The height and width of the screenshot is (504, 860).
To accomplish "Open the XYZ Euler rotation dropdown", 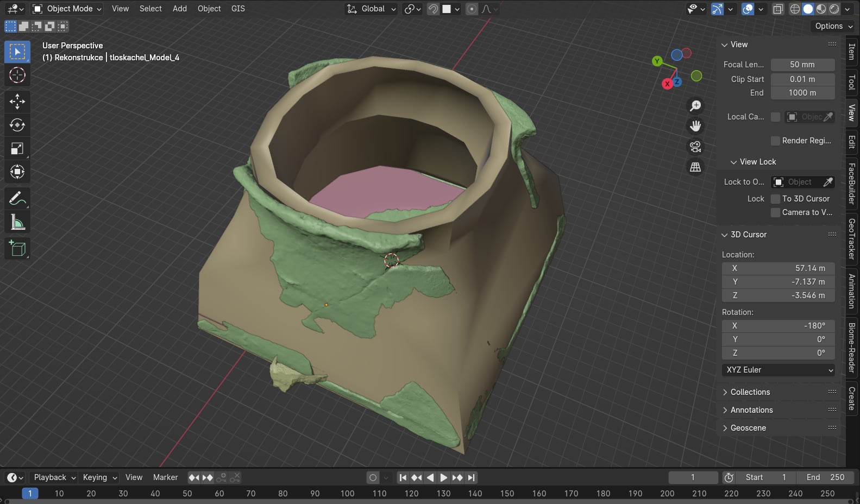I will tap(778, 370).
